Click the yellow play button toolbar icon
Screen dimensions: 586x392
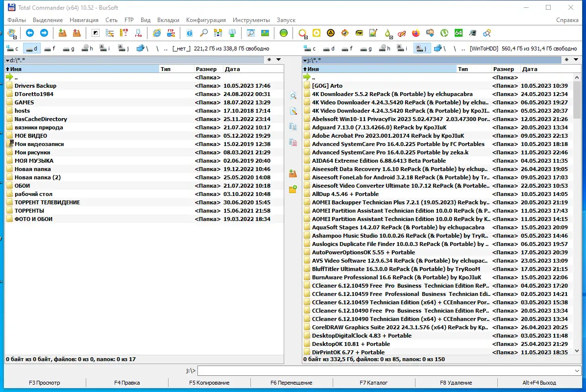coord(317,33)
